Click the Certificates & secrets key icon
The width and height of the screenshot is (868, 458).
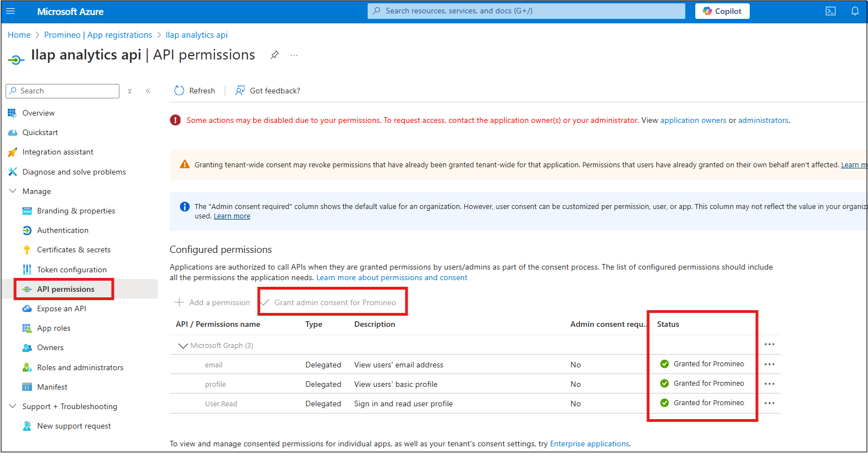coord(27,250)
